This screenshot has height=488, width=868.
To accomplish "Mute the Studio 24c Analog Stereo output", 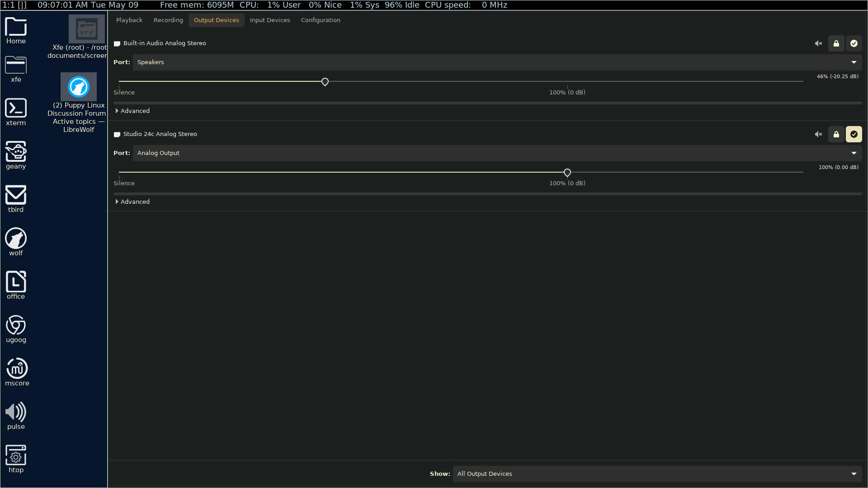I will [x=818, y=134].
